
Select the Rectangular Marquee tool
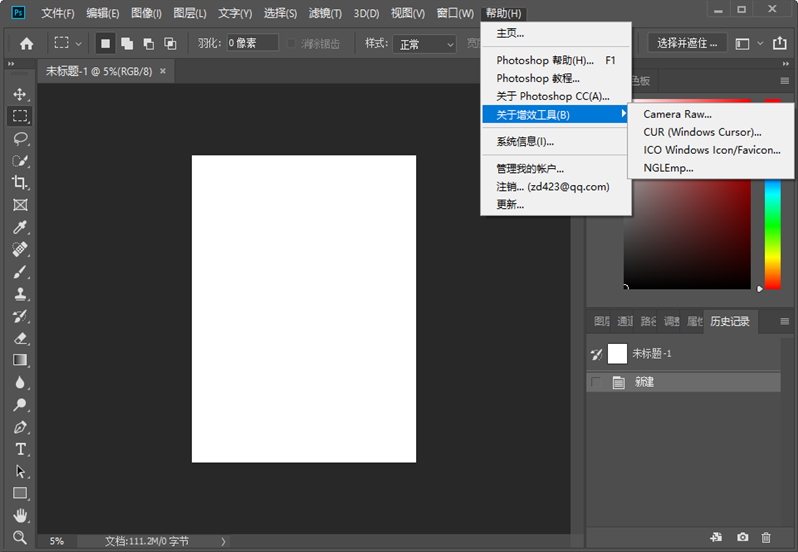[20, 116]
